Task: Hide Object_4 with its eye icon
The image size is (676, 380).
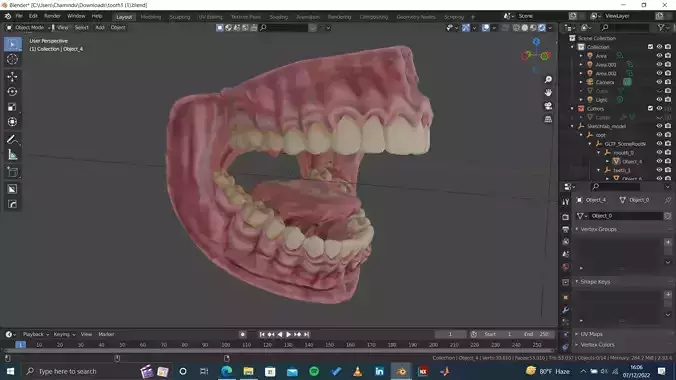Action: 659,161
